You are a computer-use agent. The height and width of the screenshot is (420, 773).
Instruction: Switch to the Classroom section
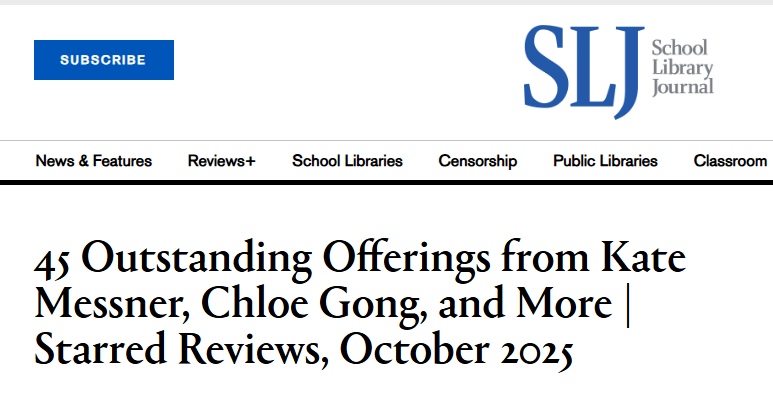click(730, 161)
